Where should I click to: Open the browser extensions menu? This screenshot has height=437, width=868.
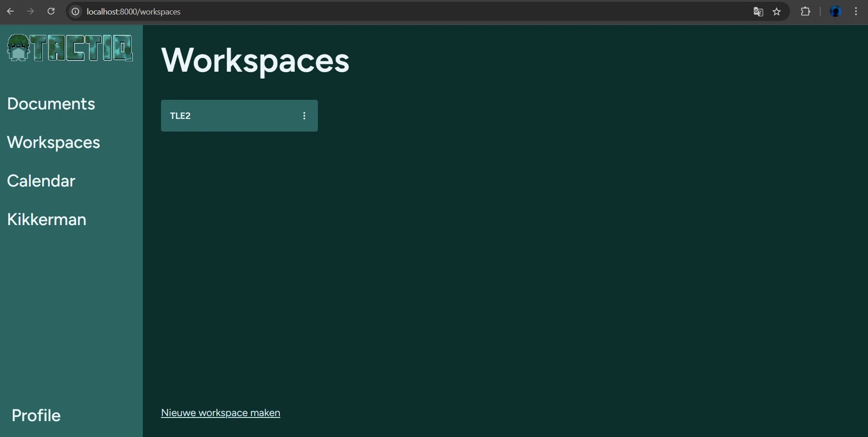click(805, 11)
